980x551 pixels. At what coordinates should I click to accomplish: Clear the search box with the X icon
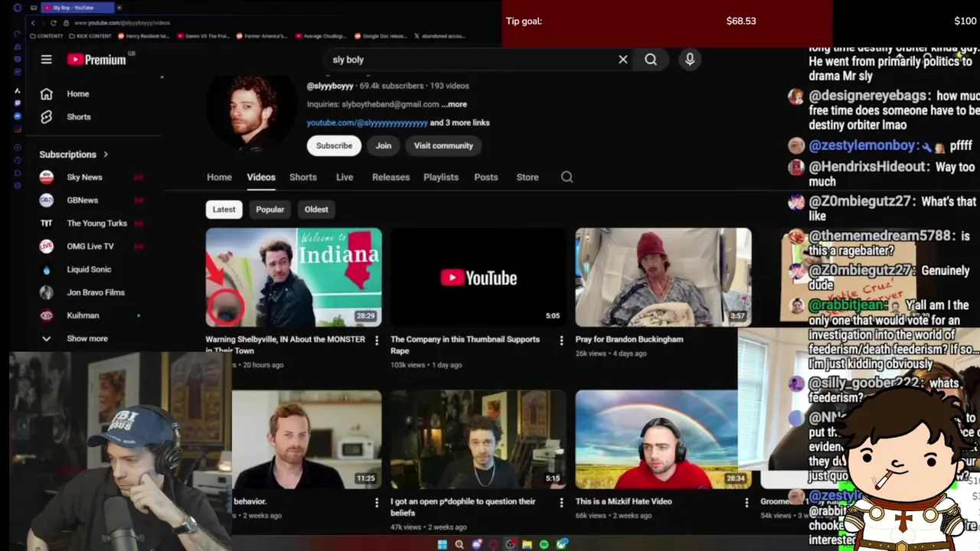click(623, 60)
